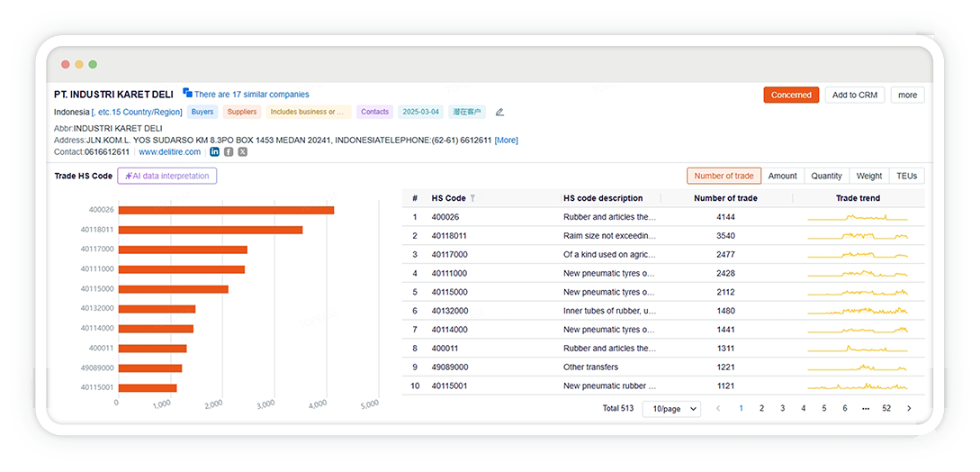Click the HS code description column header
The height and width of the screenshot is (472, 980).
pyautogui.click(x=603, y=198)
